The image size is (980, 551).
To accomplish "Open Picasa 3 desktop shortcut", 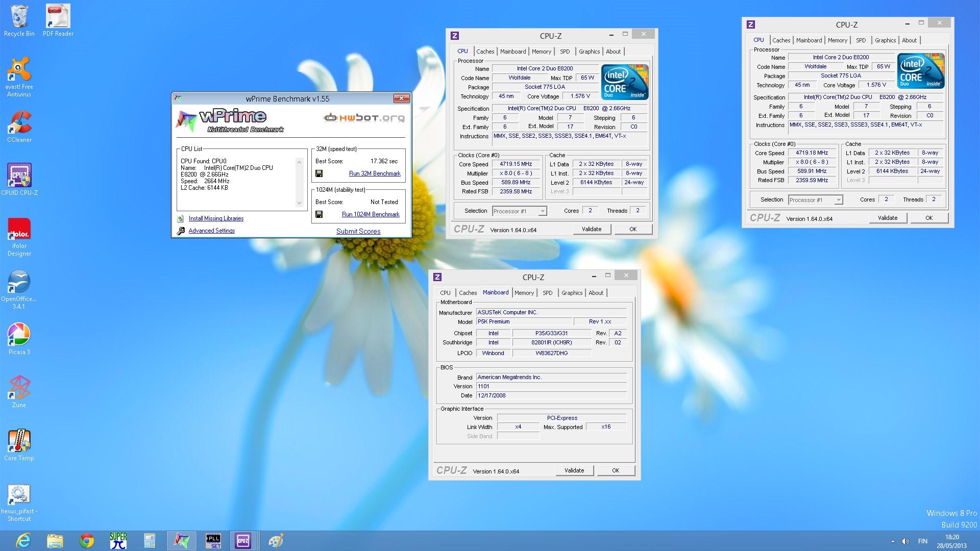I will [x=19, y=339].
